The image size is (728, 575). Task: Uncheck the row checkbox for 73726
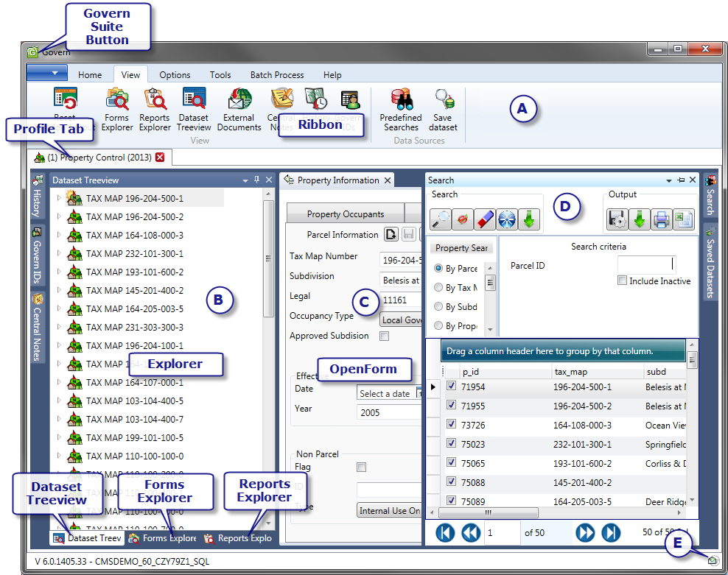(x=452, y=425)
